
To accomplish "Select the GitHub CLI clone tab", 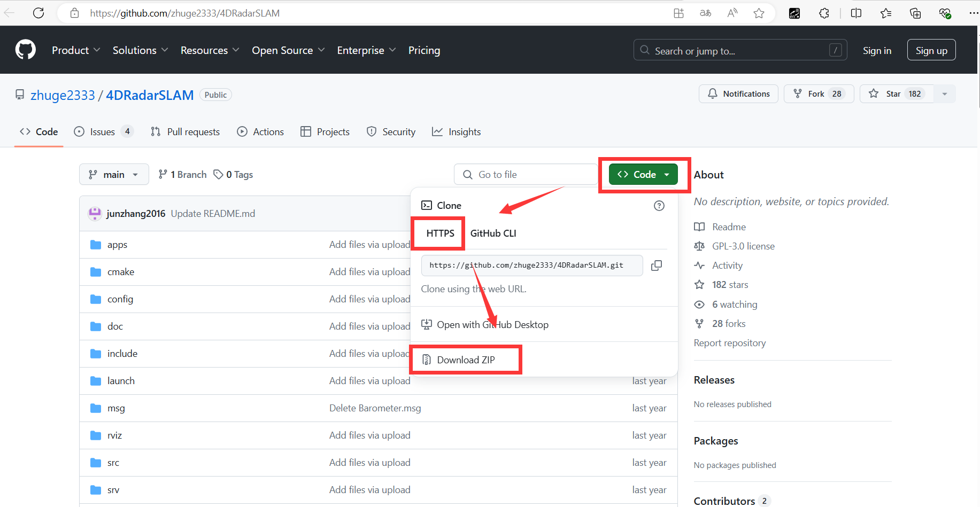I will (493, 233).
